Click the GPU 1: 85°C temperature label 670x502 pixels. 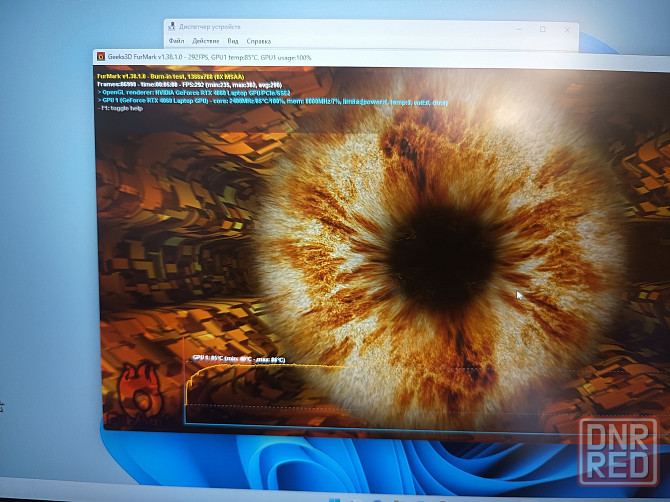click(x=238, y=358)
